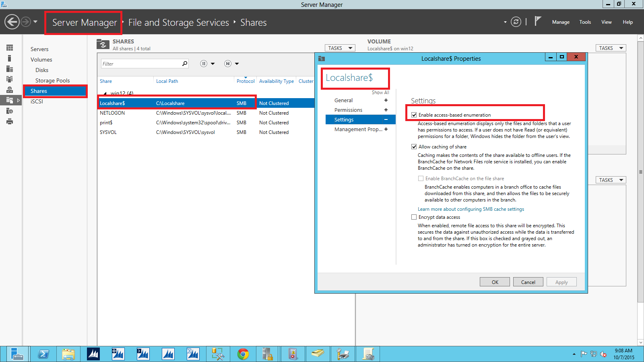The width and height of the screenshot is (644, 362).
Task: Uncheck Enable access-based enumeration
Action: pos(414,115)
